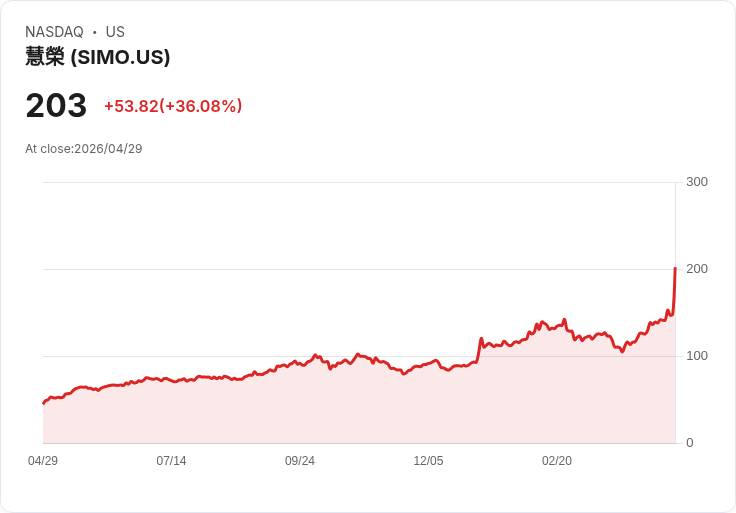Click the chart's final price spike peak

tap(675, 268)
